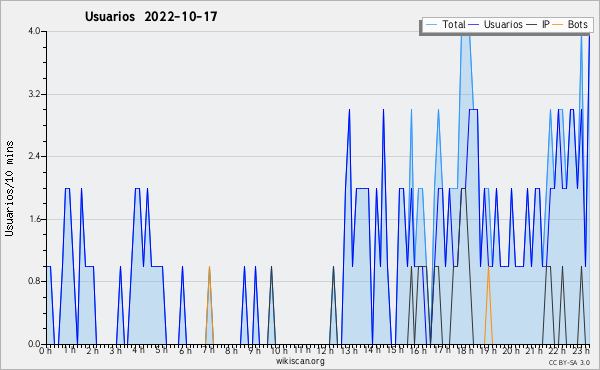Click the light blue Total legend line
This screenshot has height=370, width=600.
(x=431, y=25)
